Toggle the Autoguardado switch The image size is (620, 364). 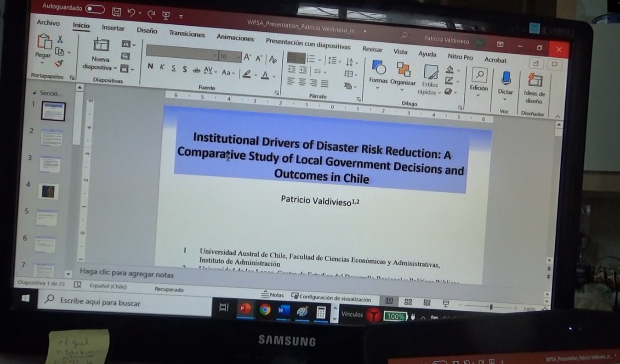coord(95,9)
